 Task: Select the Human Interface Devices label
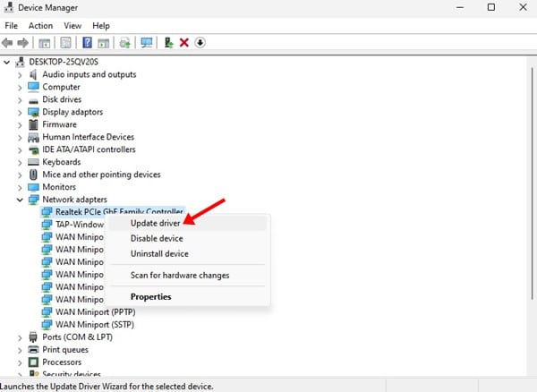point(88,137)
